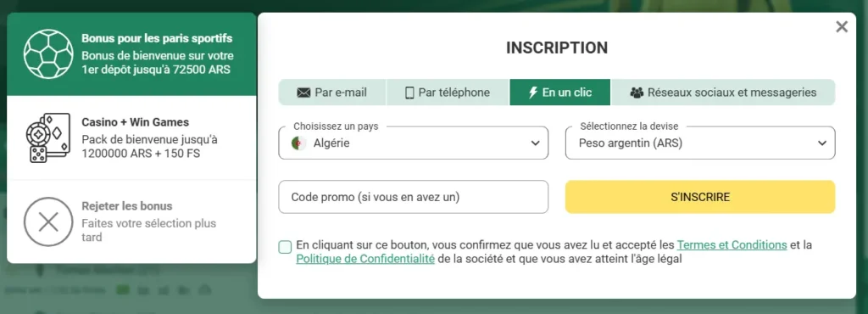Select the Rejeter les bonus option
868x314 pixels.
[x=131, y=222]
